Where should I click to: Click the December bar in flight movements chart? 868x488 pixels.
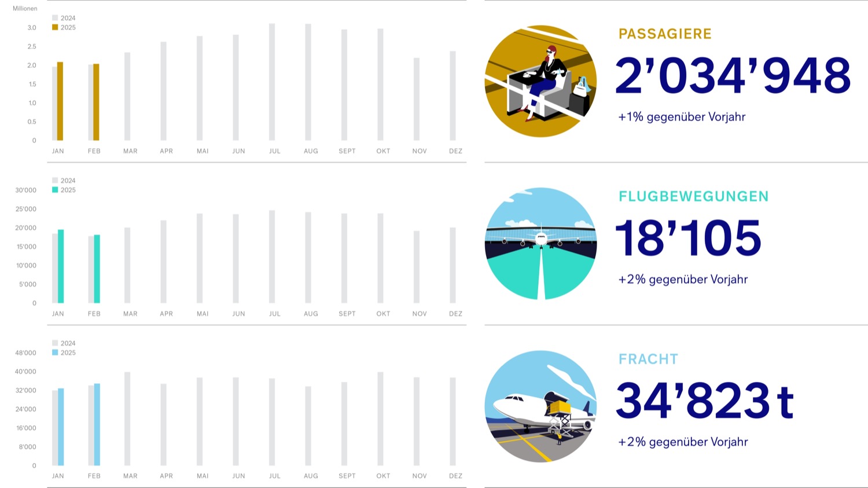click(453, 265)
